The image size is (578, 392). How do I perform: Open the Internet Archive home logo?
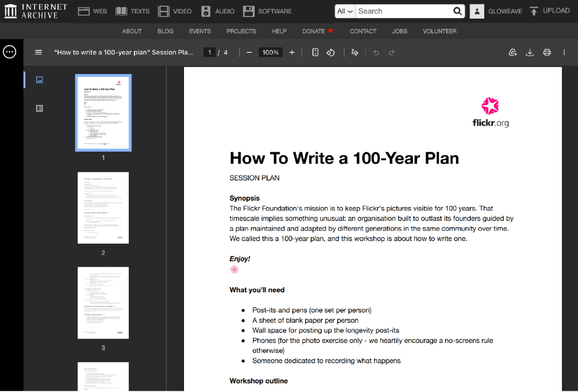tap(36, 11)
